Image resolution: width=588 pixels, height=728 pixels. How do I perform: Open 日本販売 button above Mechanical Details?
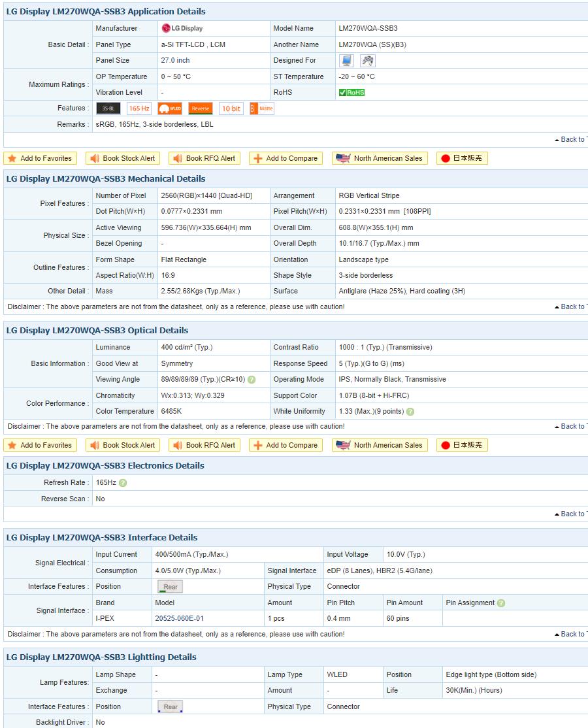pos(462,158)
